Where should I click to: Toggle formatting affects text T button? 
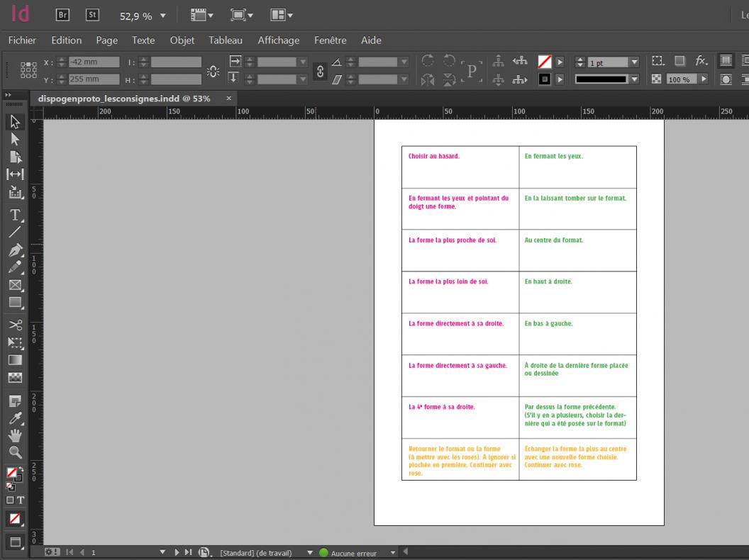(21, 500)
